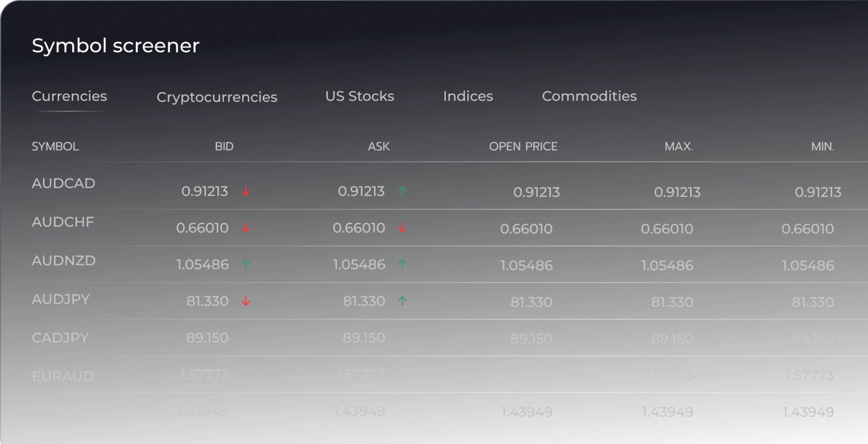868x444 pixels.
Task: Click the red down arrow beside AUDCAD bid
Action: point(246,191)
